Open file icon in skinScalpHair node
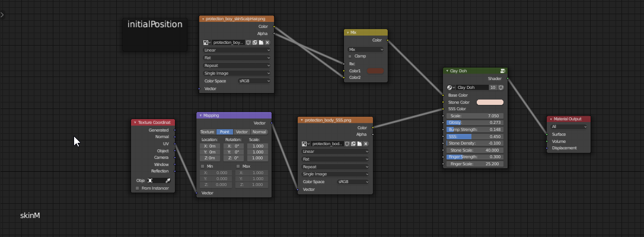The width and height of the screenshot is (644, 237). [x=261, y=42]
